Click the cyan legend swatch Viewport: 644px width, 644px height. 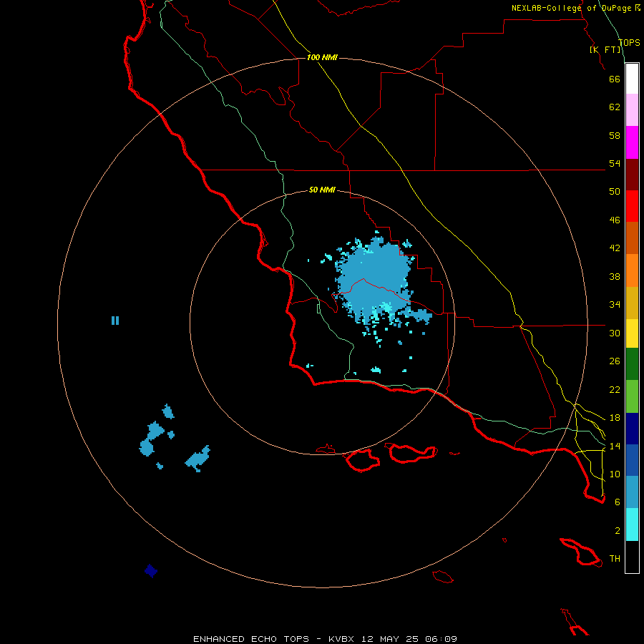click(632, 525)
